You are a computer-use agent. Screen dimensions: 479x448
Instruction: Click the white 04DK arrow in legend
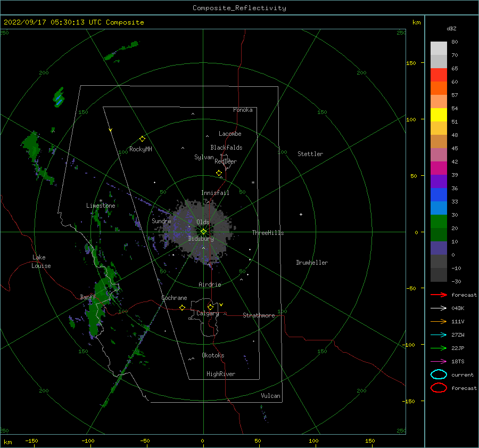click(439, 308)
